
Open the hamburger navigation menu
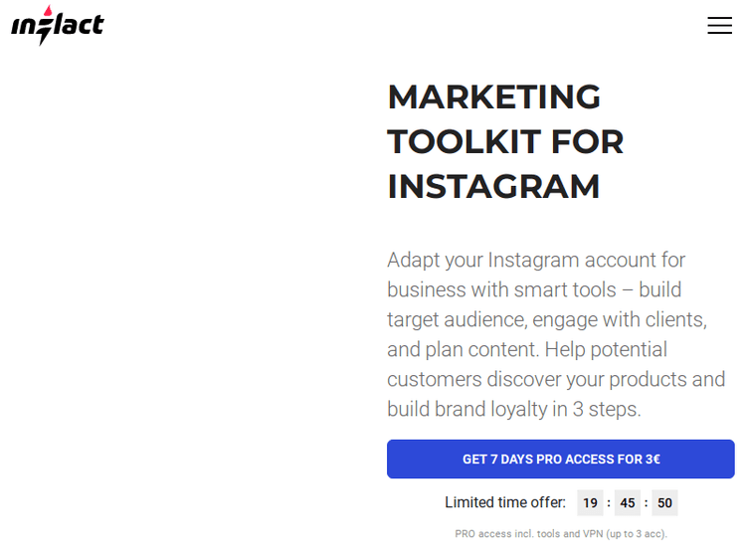pos(719,26)
